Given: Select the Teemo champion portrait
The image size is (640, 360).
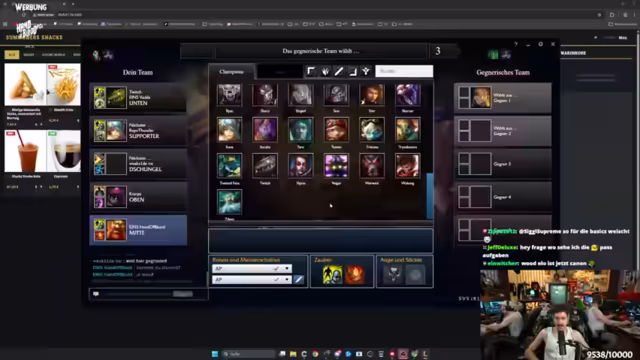Looking at the screenshot, I should click(x=336, y=130).
